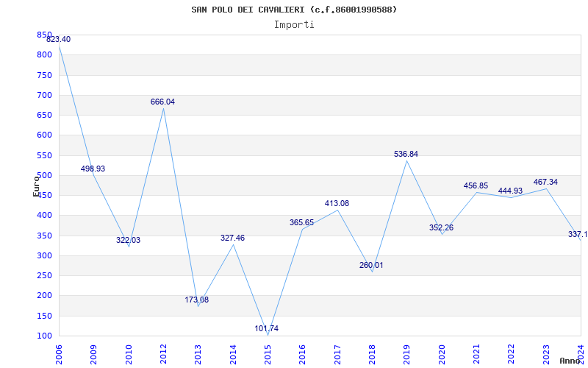Screen dimensions: 588x368
Task: Click the 823.40 data label for 2006
Action: click(x=58, y=40)
